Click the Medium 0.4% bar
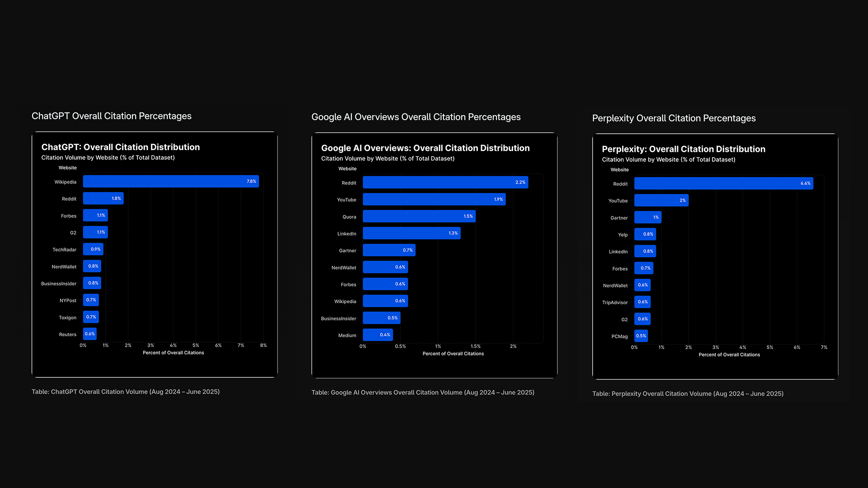 [378, 335]
